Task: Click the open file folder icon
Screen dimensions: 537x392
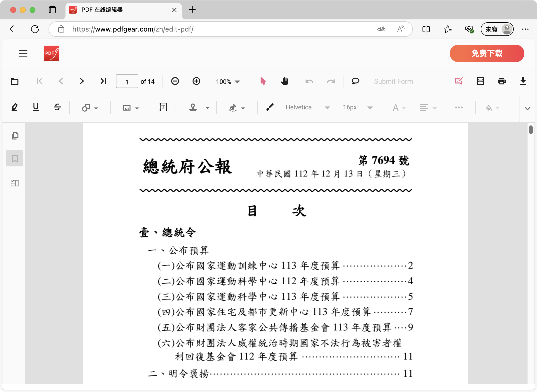Action: click(x=15, y=81)
